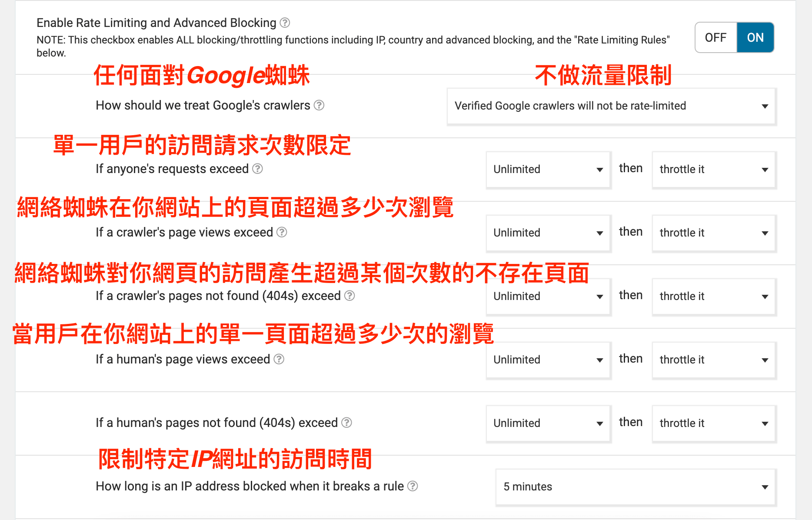
Task: Open help for anyone's requests exceed
Action: [257, 169]
